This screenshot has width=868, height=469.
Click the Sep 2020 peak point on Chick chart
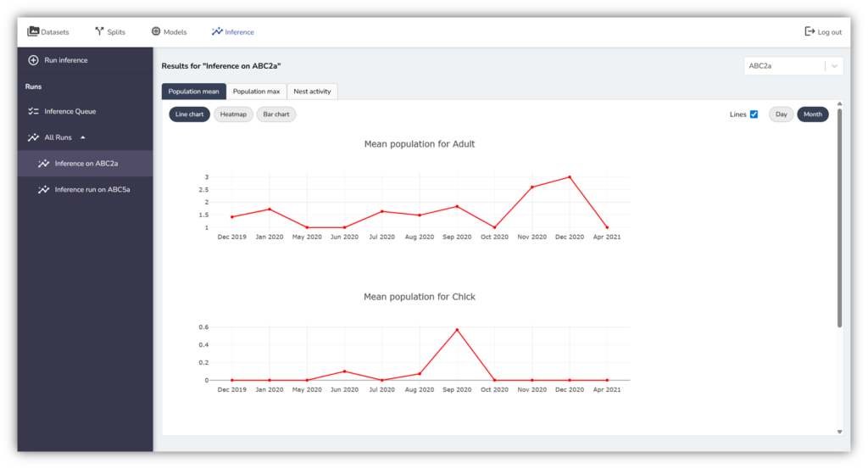457,330
